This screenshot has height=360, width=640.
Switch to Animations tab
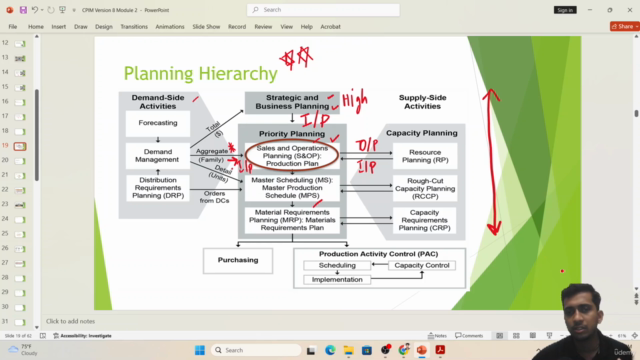point(170,27)
